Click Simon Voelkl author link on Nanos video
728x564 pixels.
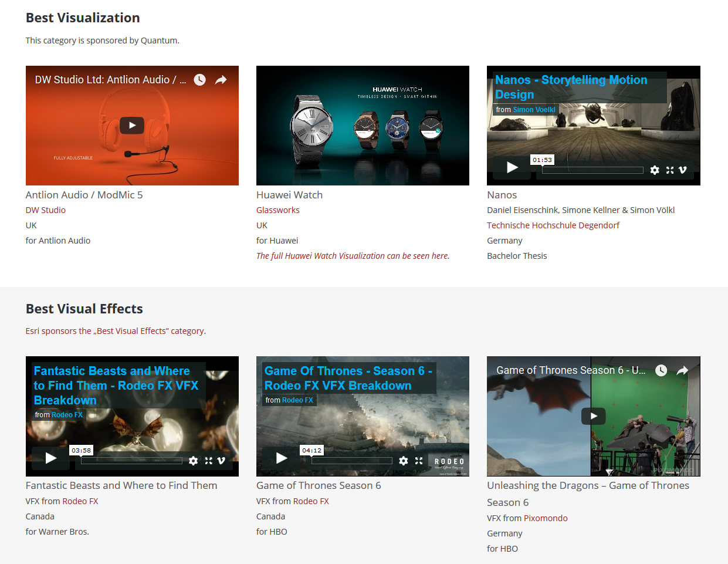coord(534,110)
